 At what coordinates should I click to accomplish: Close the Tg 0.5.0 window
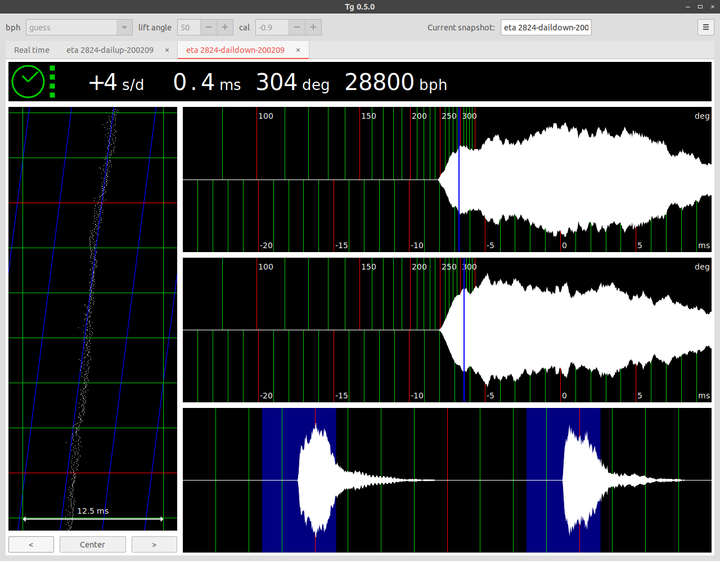(x=713, y=6)
